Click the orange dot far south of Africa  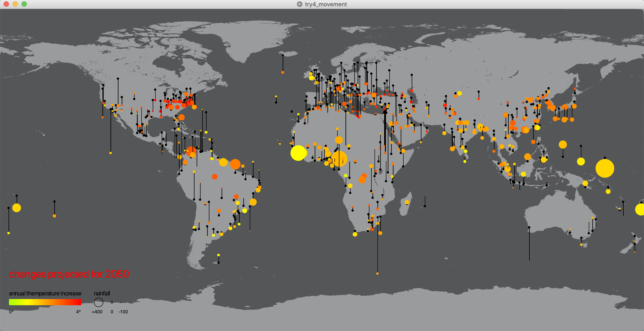click(x=377, y=273)
